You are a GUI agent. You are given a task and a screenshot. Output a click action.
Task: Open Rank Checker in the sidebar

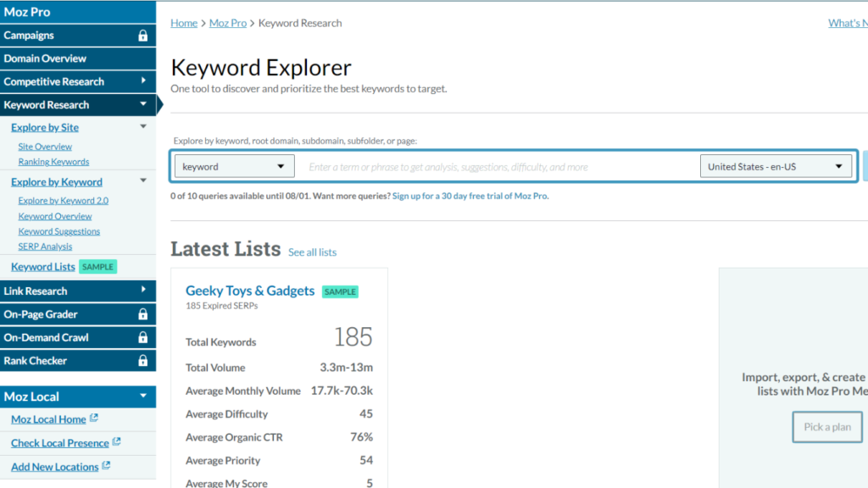tap(78, 361)
